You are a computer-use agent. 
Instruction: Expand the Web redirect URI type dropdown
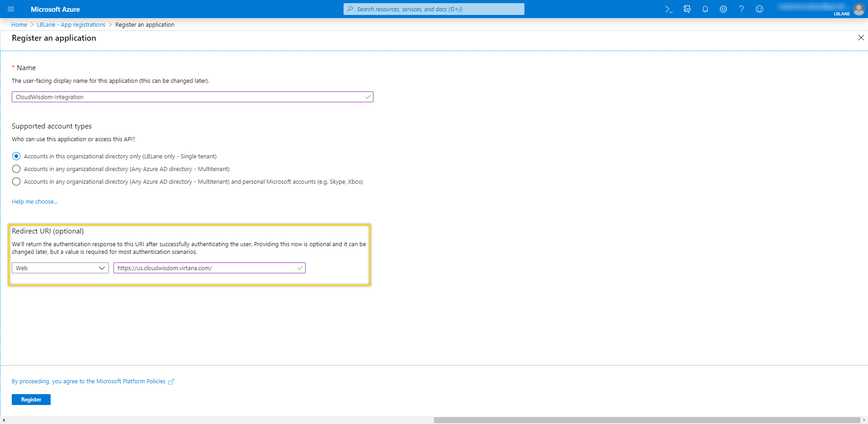point(60,268)
